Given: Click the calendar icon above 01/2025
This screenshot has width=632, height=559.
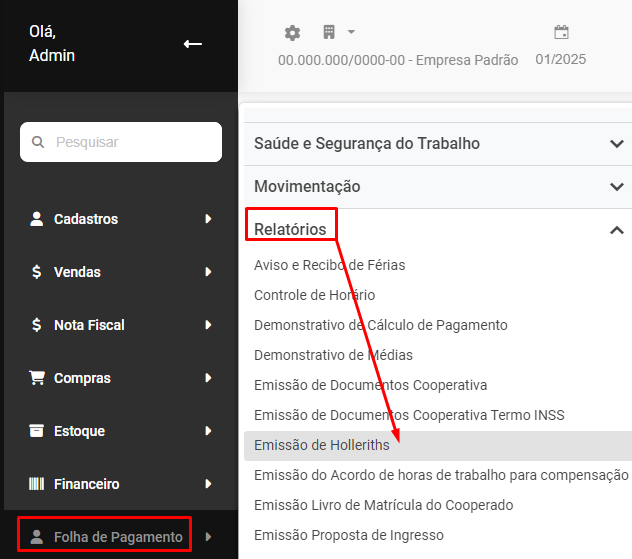Looking at the screenshot, I should coord(561,33).
